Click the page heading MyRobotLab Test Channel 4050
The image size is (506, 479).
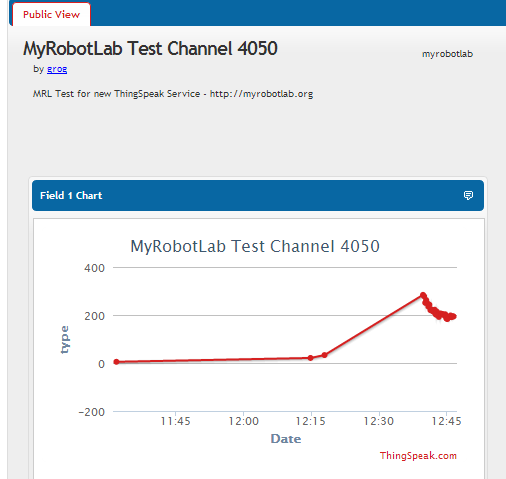[x=150, y=48]
